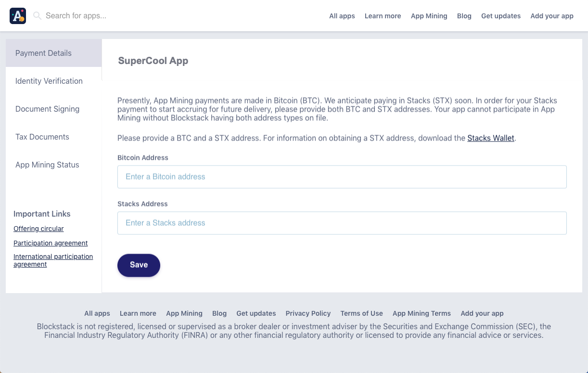The width and height of the screenshot is (588, 373).
Task: Open the Stacks Wallet link
Action: pos(491,138)
